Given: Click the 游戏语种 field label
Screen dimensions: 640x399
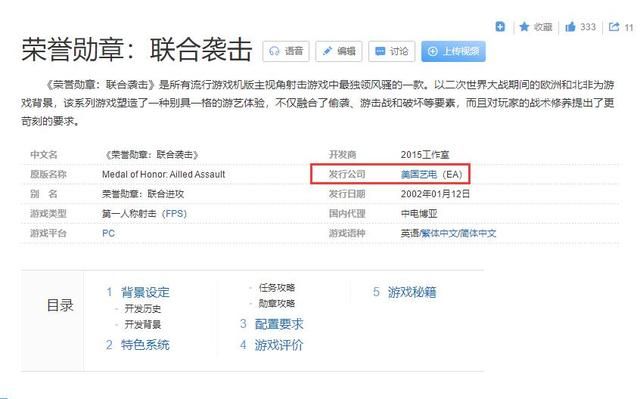Looking at the screenshot, I should tap(347, 233).
